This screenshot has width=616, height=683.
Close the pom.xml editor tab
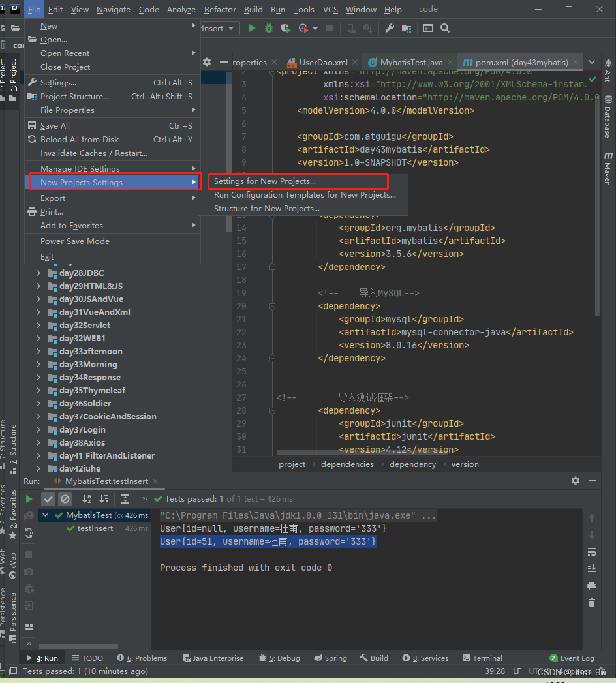coord(576,62)
